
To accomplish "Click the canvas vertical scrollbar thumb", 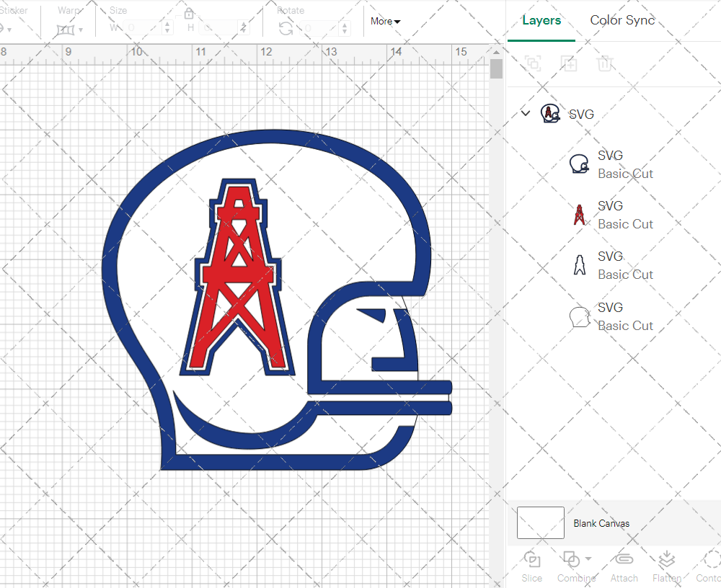I will tap(496, 69).
